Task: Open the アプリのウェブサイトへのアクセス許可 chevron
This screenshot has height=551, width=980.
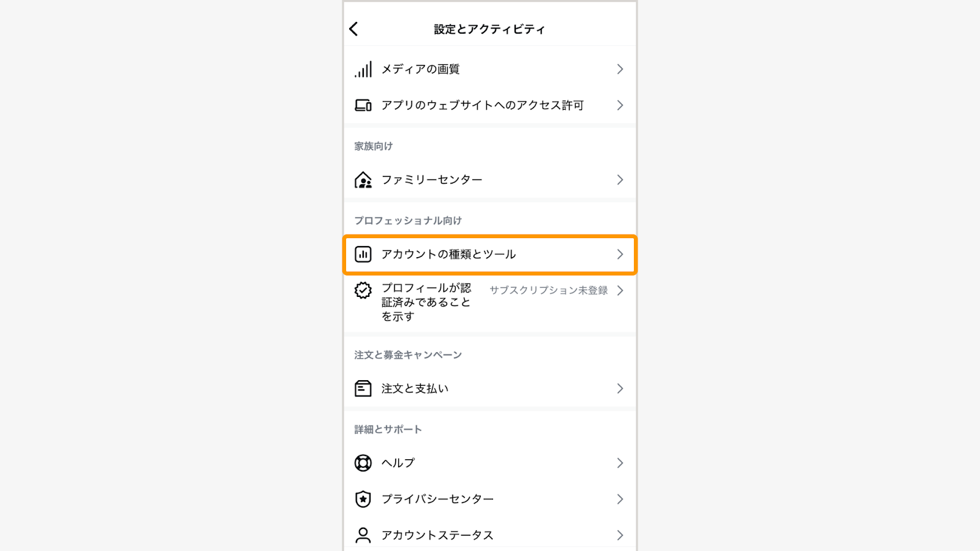Action: tap(620, 105)
